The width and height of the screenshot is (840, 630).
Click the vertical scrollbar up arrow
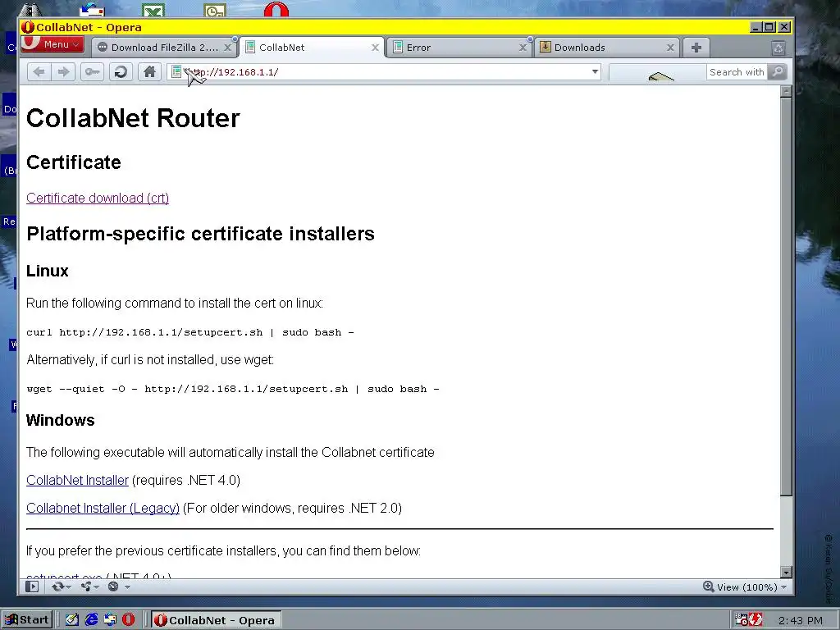[786, 92]
